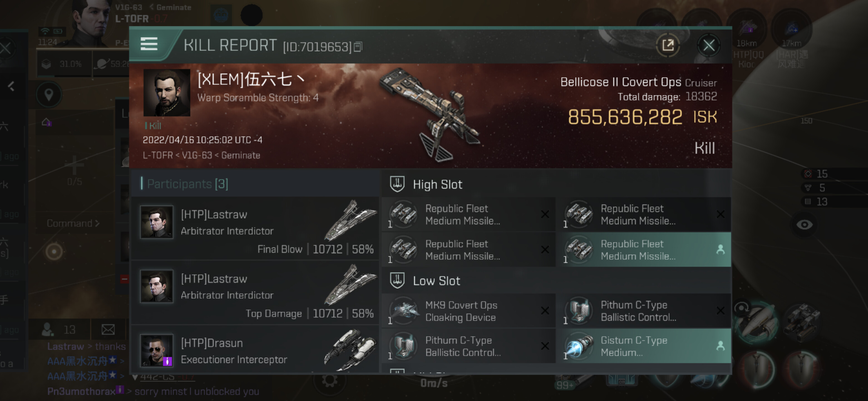Share the kill report externally

click(667, 45)
